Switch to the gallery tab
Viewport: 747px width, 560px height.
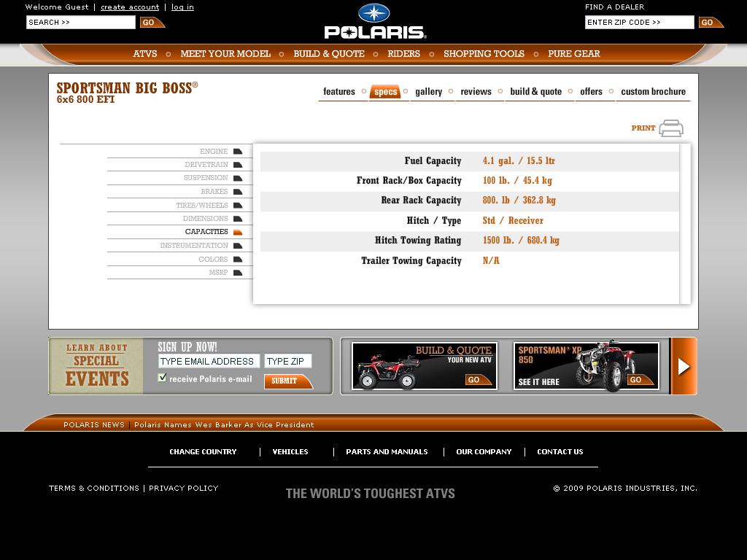point(428,91)
